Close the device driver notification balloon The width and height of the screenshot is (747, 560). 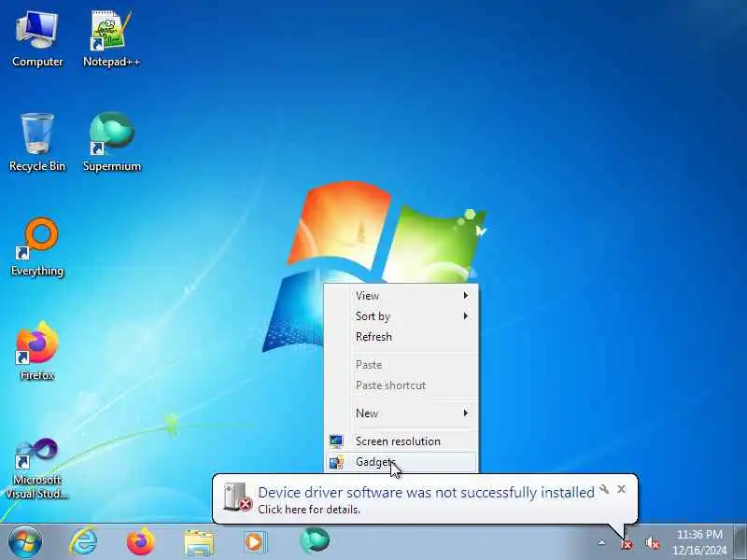(x=621, y=489)
